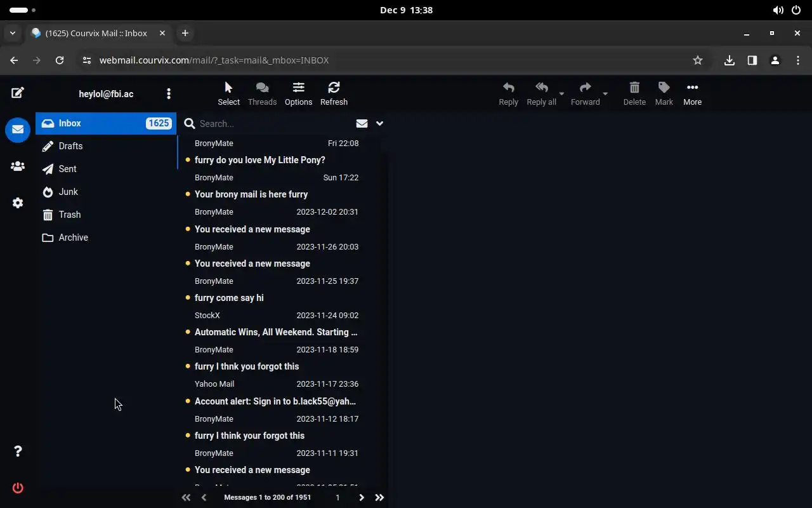
Task: Open browser downloads icon
Action: tap(730, 60)
